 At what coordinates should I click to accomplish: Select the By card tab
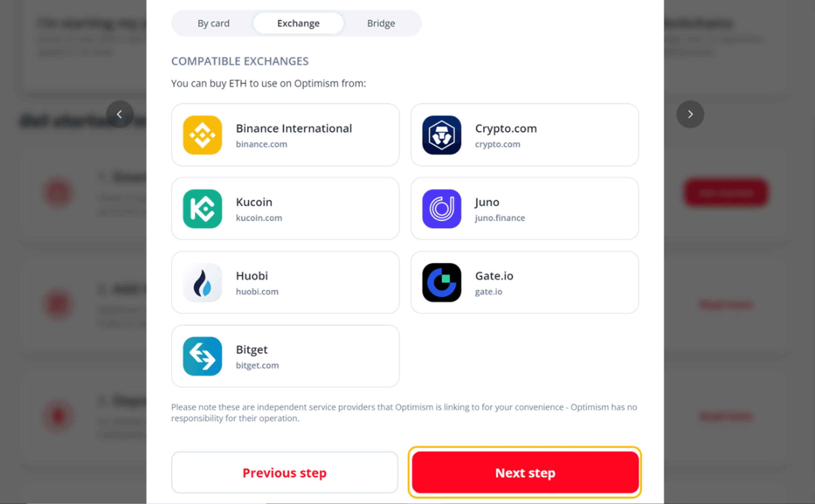click(213, 23)
